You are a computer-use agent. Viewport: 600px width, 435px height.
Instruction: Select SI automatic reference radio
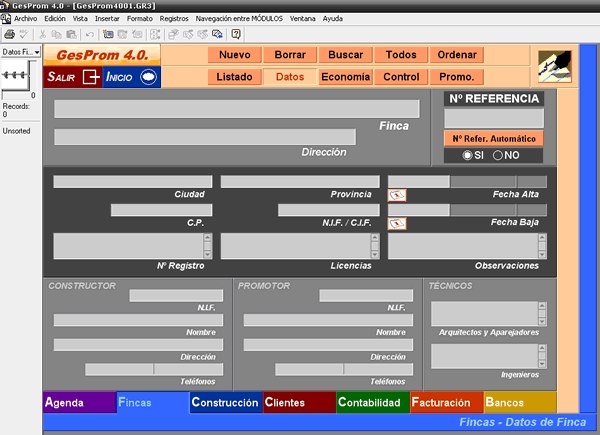[467, 155]
